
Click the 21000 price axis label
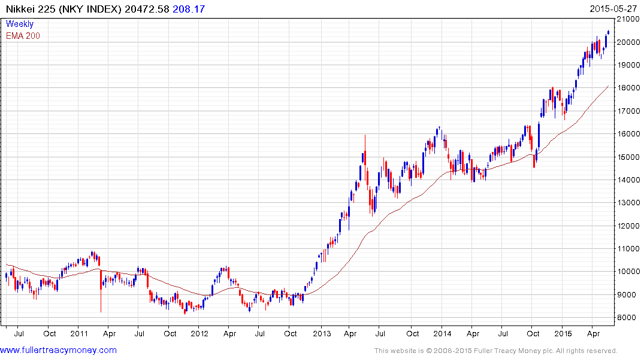pyautogui.click(x=628, y=19)
